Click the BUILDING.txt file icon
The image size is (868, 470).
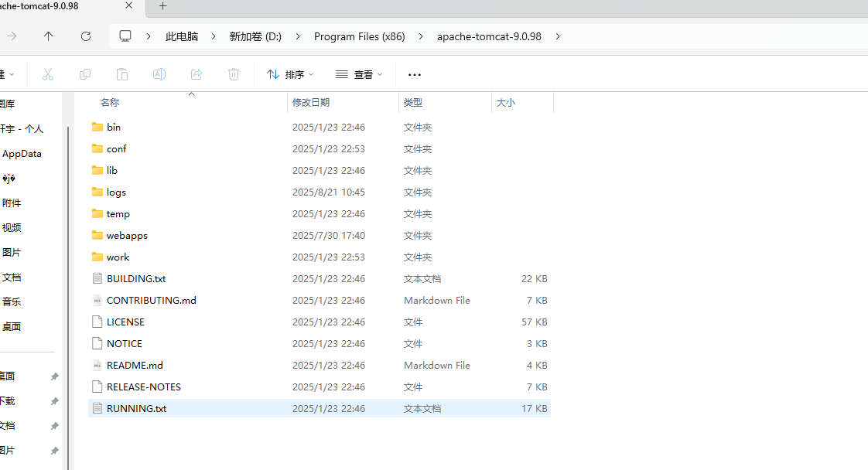tap(97, 279)
